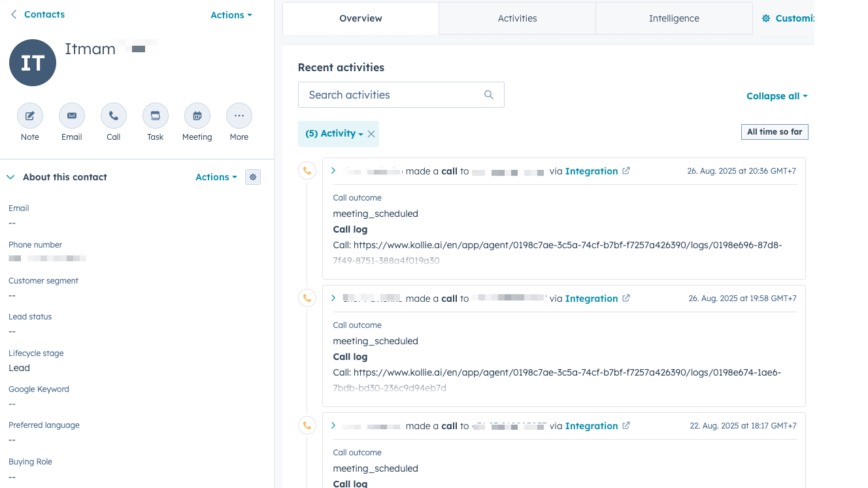Go back to Contacts list

click(x=37, y=14)
